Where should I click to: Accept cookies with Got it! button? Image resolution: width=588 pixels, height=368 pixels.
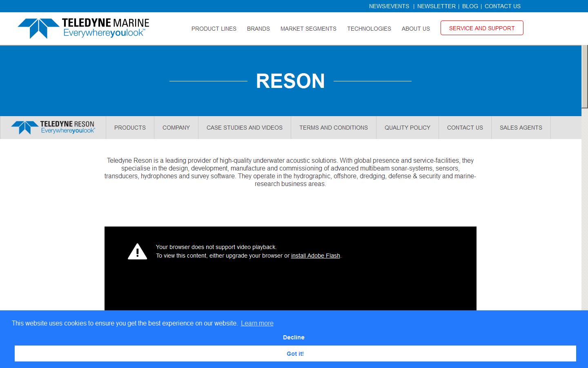pyautogui.click(x=295, y=353)
